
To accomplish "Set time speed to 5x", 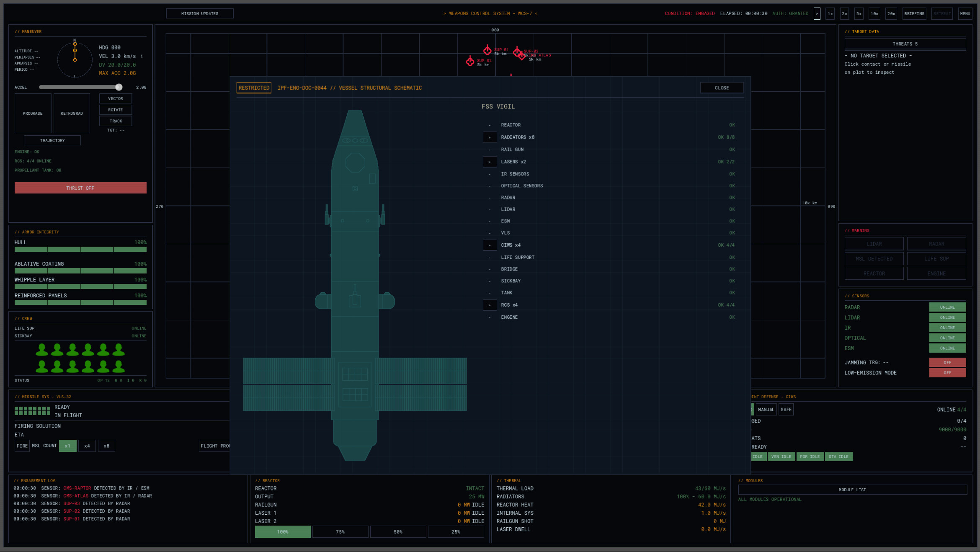I will (x=859, y=13).
